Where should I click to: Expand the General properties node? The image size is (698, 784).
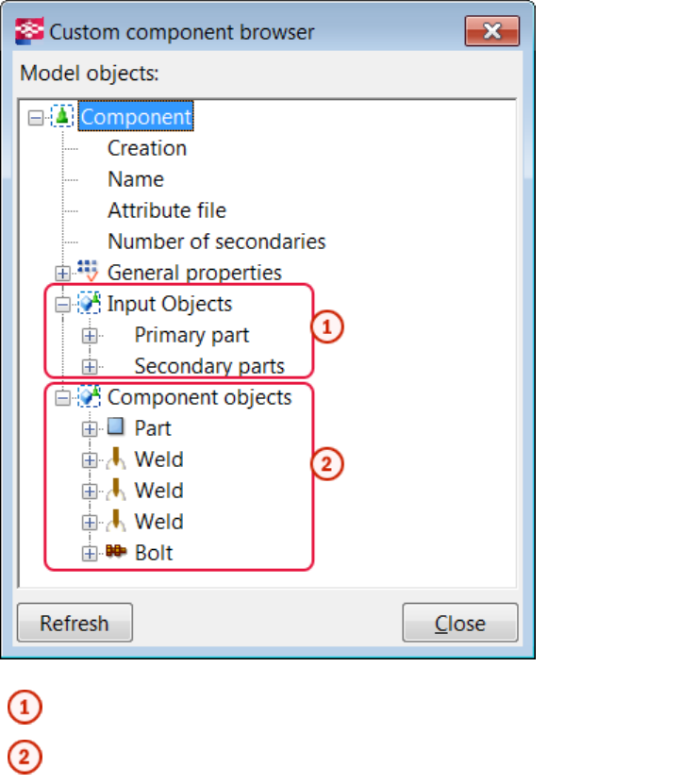tap(63, 274)
